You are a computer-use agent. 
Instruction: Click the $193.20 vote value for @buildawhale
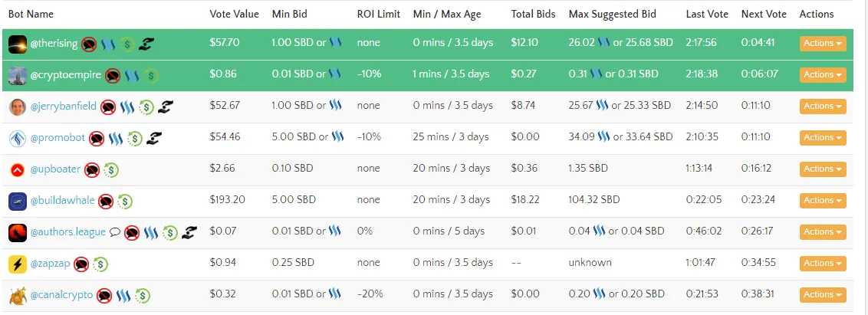tap(227, 200)
